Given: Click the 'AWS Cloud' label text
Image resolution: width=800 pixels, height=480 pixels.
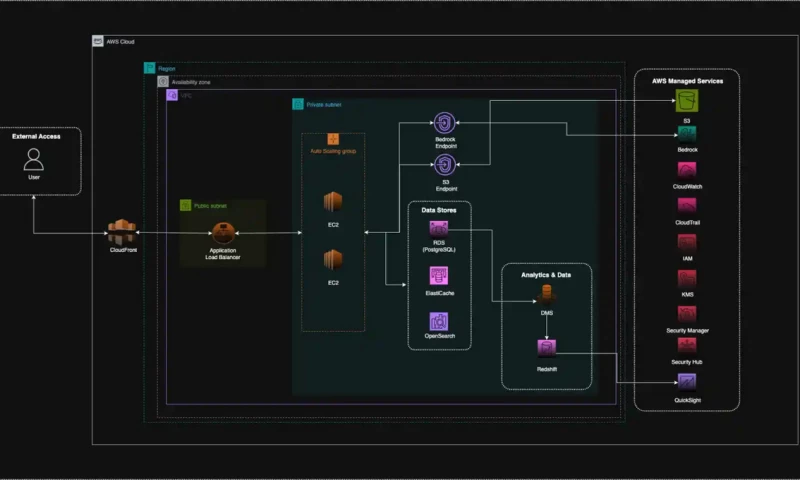Looking at the screenshot, I should pos(120,42).
